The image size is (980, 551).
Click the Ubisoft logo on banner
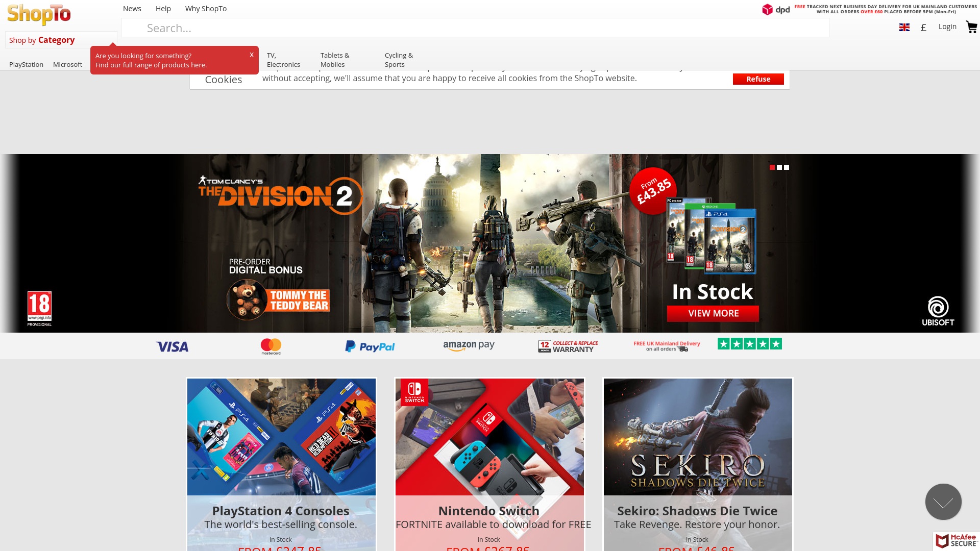[938, 311]
